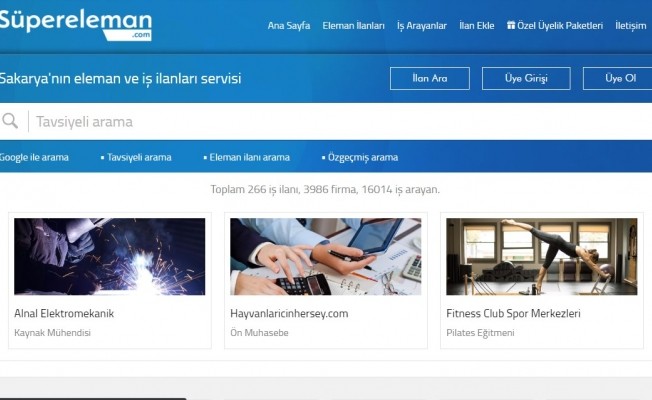
Task: Switch to Tavsiyeli arama option
Action: (x=136, y=157)
